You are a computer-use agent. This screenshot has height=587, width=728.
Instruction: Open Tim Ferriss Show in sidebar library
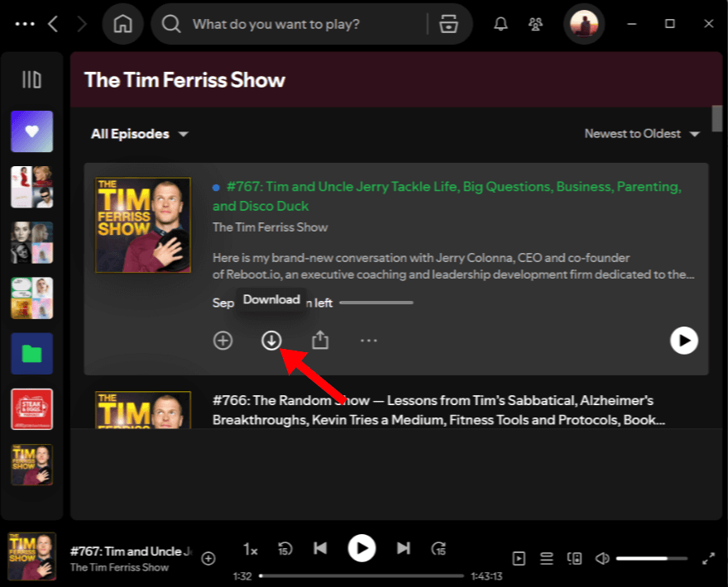point(31,465)
